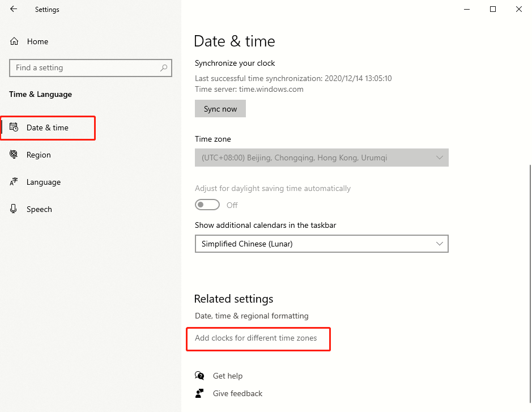Click the Sync now button

[x=220, y=109]
